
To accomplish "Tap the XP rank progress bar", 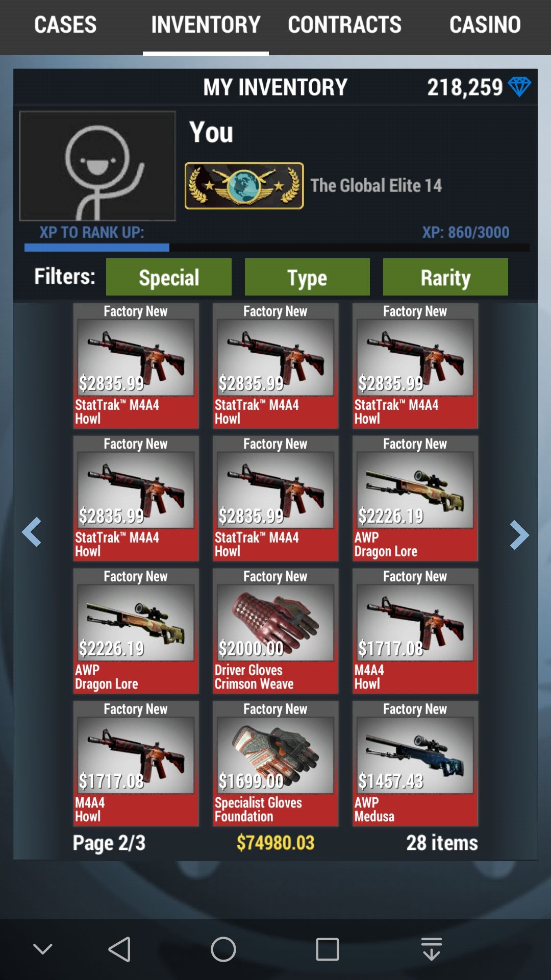I will tap(277, 248).
